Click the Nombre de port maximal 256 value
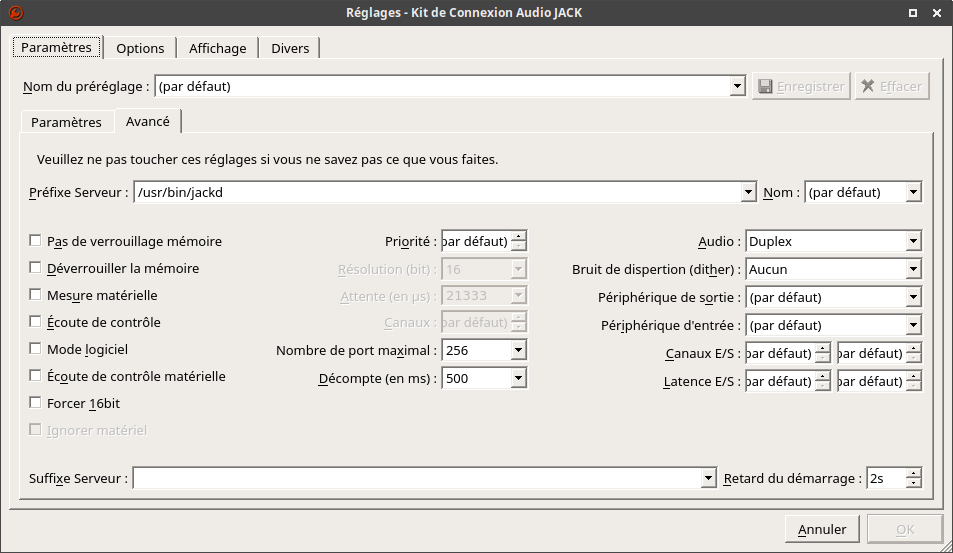Image resolution: width=953 pixels, height=553 pixels. click(x=476, y=350)
